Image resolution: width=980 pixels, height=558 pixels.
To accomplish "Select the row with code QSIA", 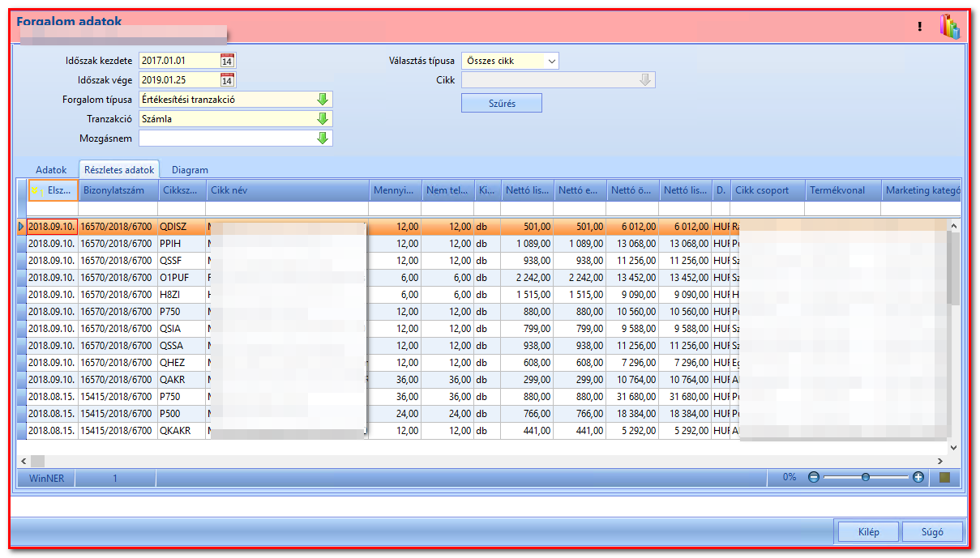I will pos(482,329).
